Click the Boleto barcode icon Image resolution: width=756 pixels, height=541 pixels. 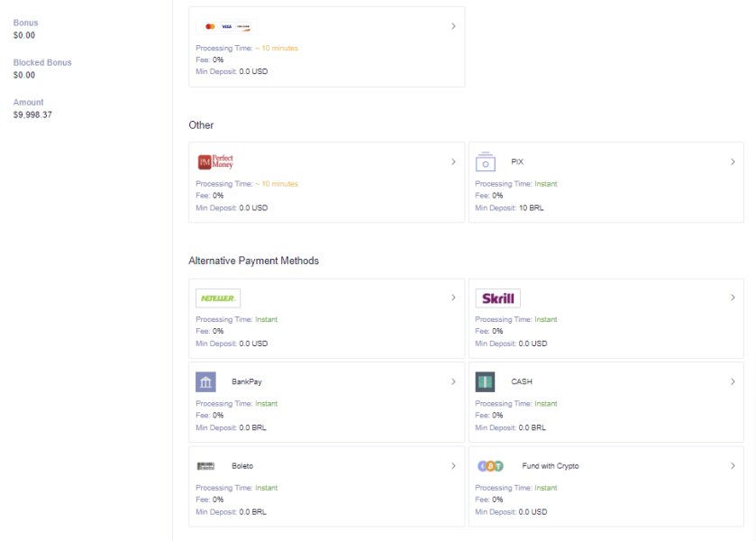[x=206, y=466]
